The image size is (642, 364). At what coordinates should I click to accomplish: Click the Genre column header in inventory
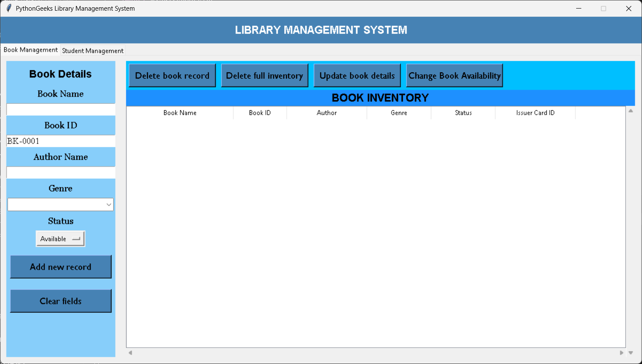(x=399, y=113)
